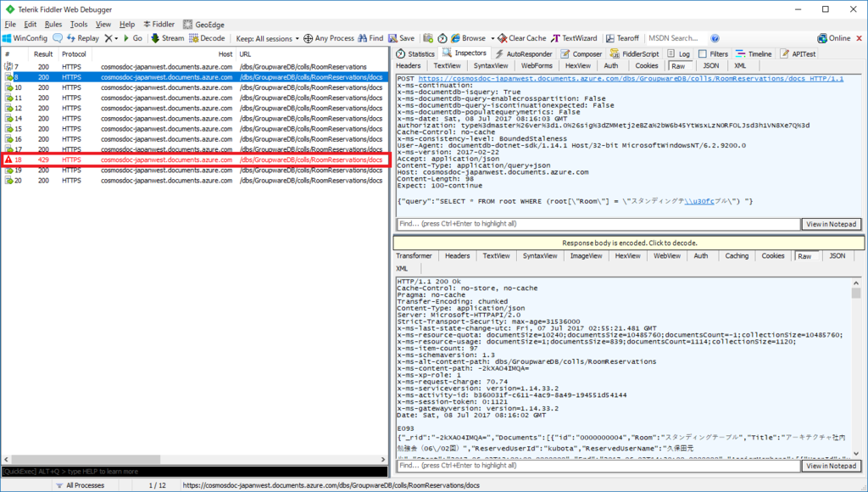Open the Rules menu
This screenshot has width=868, height=492.
pyautogui.click(x=53, y=25)
